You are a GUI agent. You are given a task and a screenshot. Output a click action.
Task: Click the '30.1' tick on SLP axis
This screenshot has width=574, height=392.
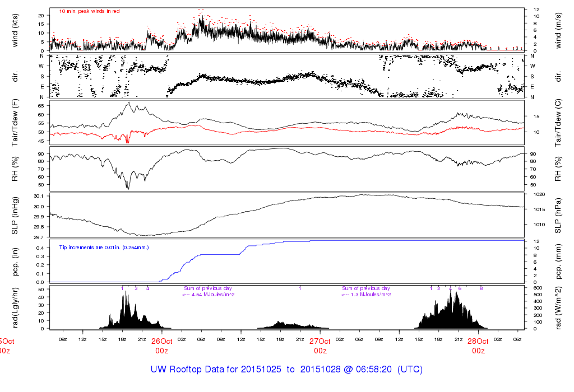39,196
